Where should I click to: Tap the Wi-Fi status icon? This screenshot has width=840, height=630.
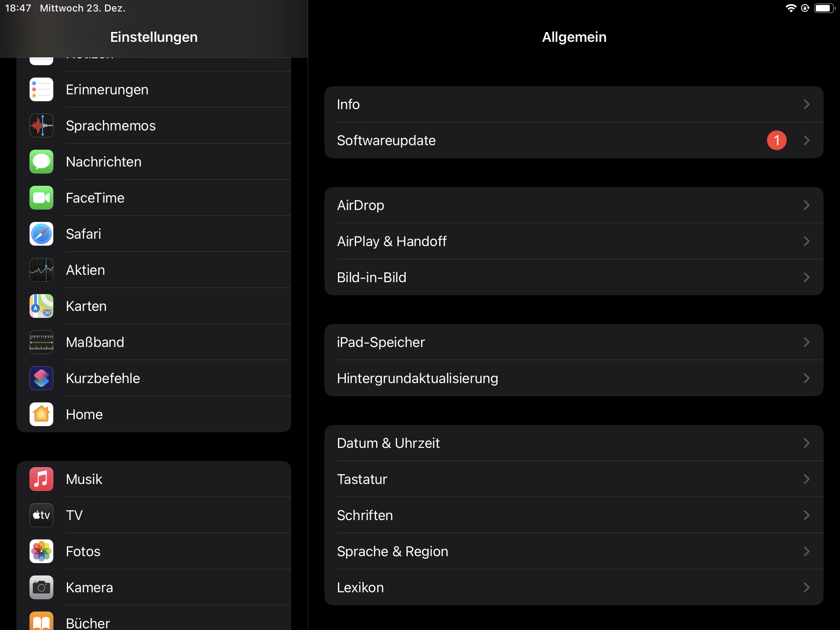790,8
